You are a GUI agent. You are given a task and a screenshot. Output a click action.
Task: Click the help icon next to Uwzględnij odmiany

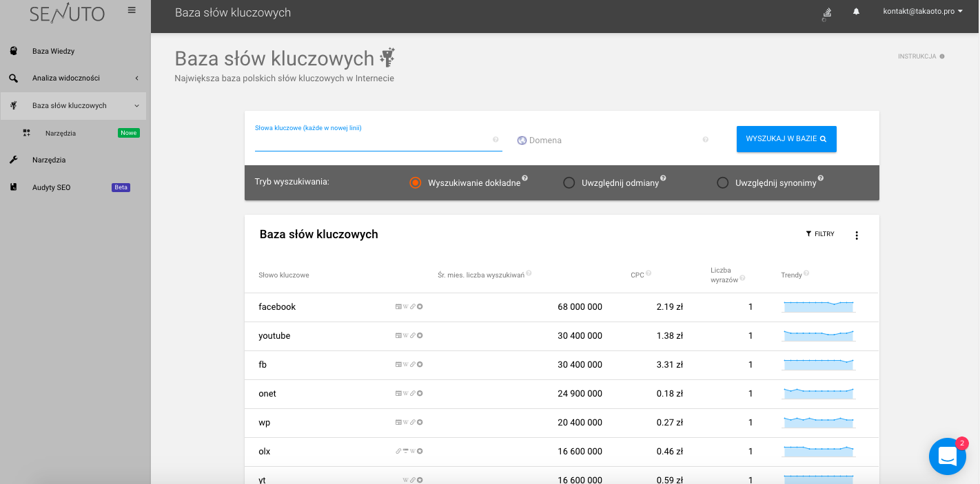(x=663, y=178)
